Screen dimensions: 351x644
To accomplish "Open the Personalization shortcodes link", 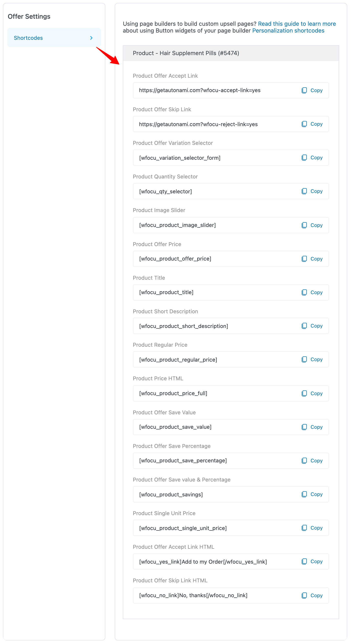I will [x=288, y=30].
